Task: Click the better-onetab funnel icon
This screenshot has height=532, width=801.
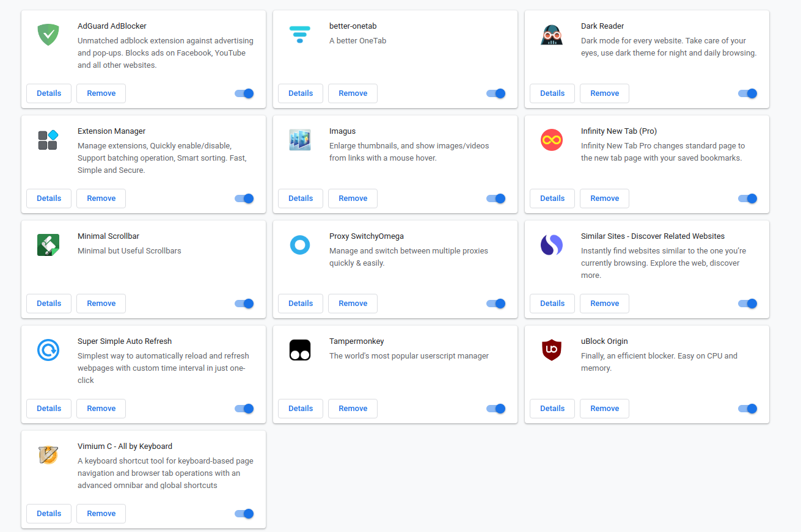Action: [x=300, y=34]
